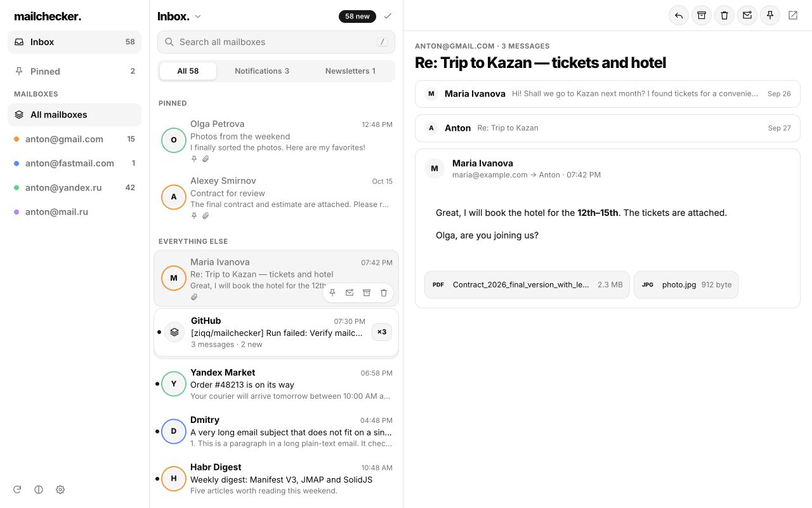Select All mailboxes in sidebar
The image size is (812, 508).
pyautogui.click(x=74, y=115)
